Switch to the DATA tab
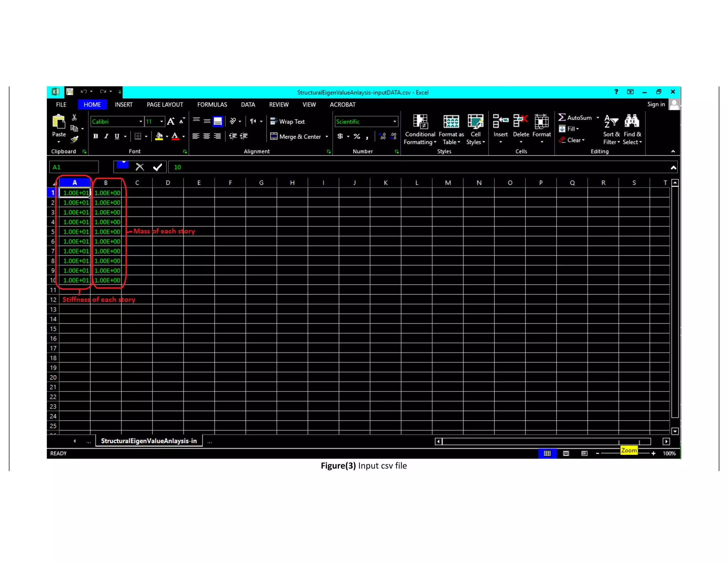Viewport: 728px width, 562px height. [x=248, y=104]
